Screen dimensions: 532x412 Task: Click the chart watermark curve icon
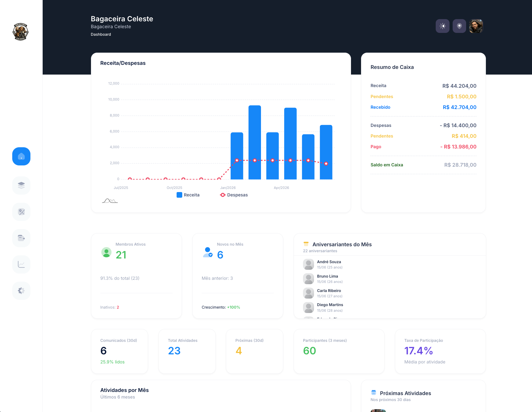(110, 201)
